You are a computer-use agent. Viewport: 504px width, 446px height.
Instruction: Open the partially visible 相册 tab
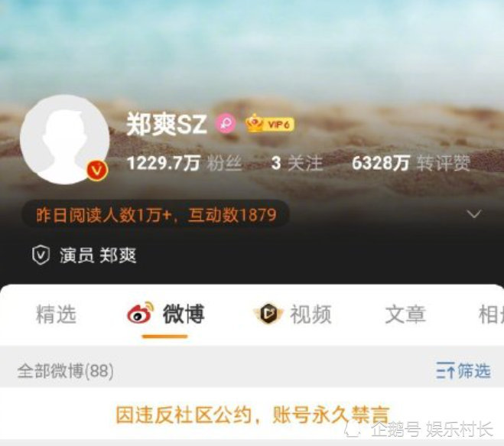pos(491,314)
